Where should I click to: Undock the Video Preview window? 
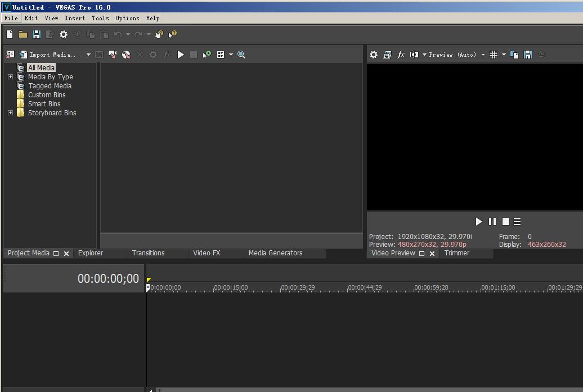pos(421,254)
